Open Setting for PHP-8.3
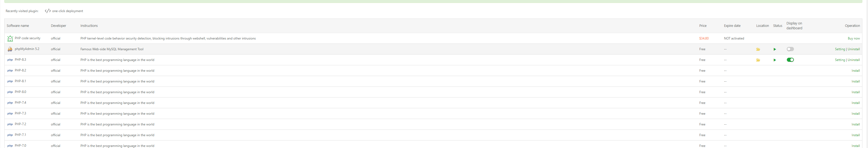The image size is (868, 148). (x=840, y=60)
